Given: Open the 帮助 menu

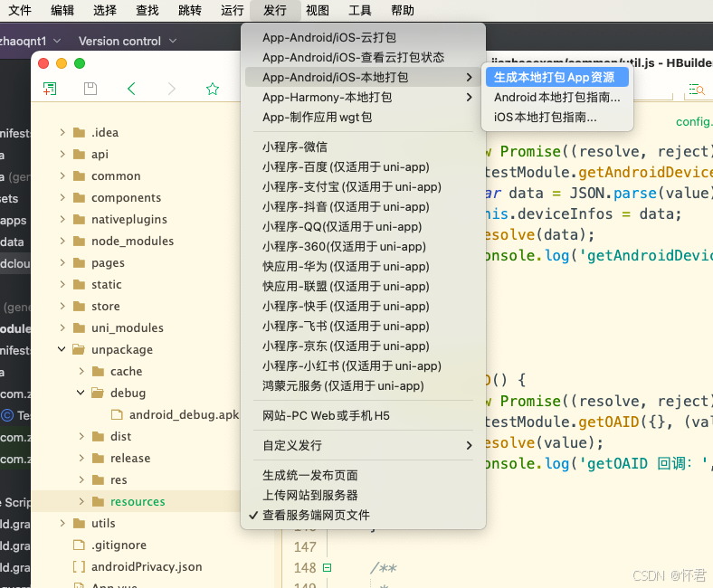Looking at the screenshot, I should pos(403,10).
